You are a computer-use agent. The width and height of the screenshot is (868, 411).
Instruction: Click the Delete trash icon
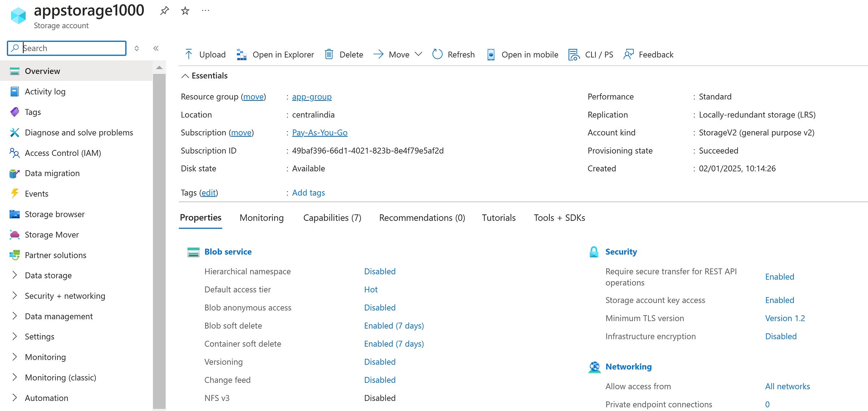pyautogui.click(x=329, y=54)
